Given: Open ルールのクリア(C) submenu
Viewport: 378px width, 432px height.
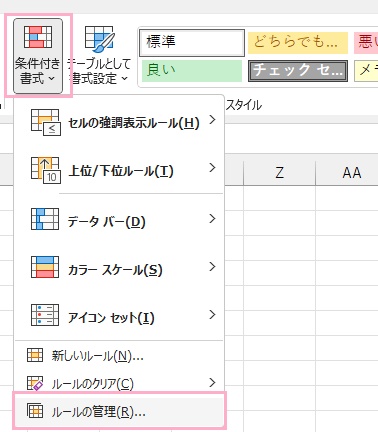Looking at the screenshot, I should click(119, 383).
